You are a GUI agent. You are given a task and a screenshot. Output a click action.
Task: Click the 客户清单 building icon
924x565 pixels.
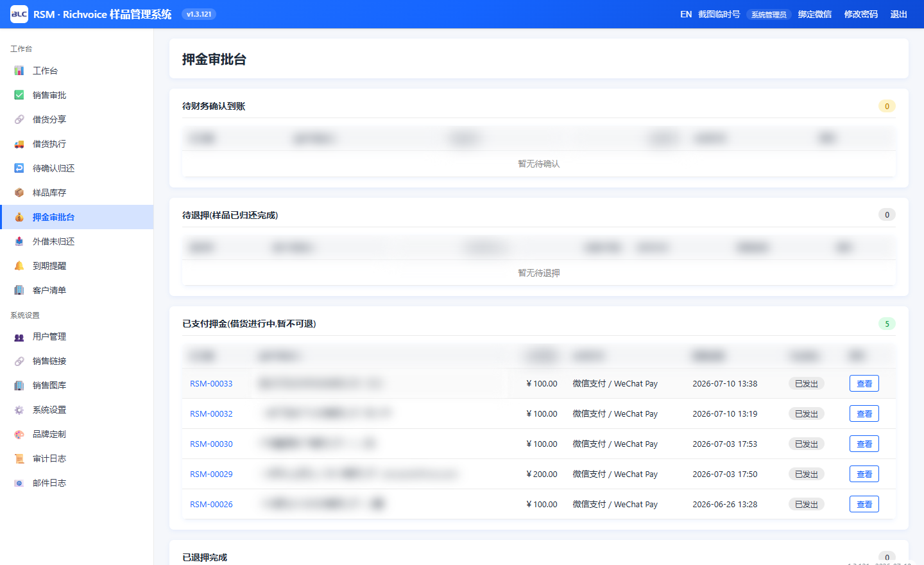[x=19, y=290]
